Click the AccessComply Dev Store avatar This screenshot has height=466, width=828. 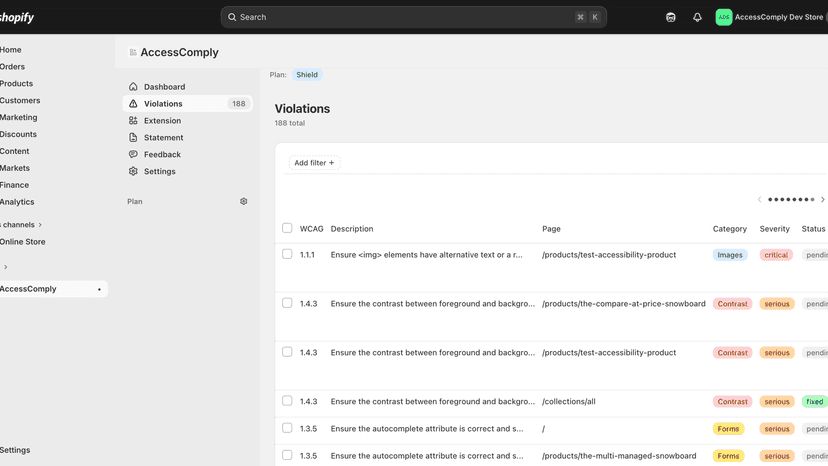click(723, 17)
